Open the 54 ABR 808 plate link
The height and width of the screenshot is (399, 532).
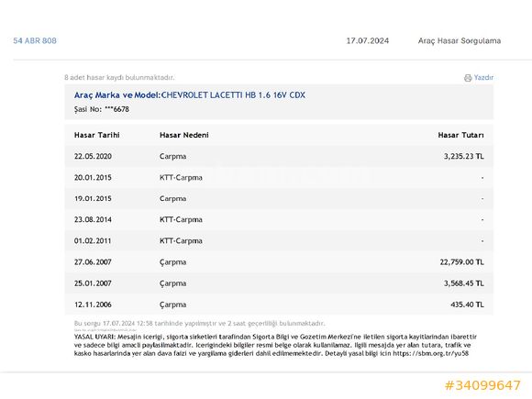tap(35, 40)
